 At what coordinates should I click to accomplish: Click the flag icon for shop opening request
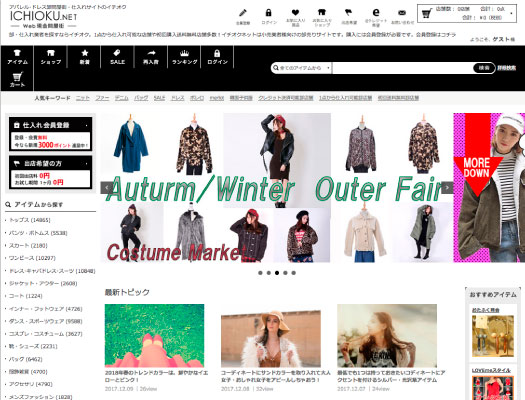coord(349,13)
